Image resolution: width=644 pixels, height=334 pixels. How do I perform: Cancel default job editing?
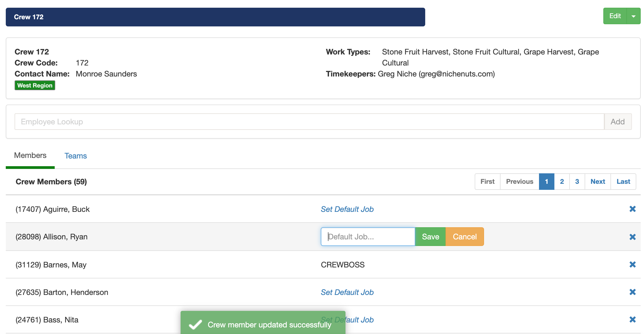click(465, 237)
